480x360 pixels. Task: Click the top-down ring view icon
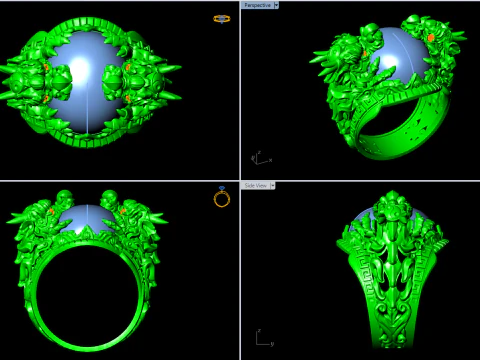pyautogui.click(x=222, y=19)
